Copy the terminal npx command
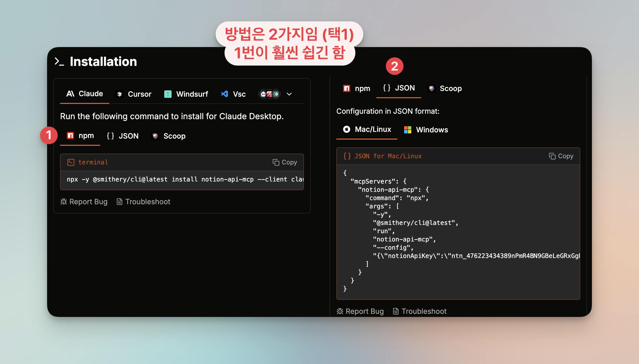This screenshot has height=364, width=639. (285, 162)
